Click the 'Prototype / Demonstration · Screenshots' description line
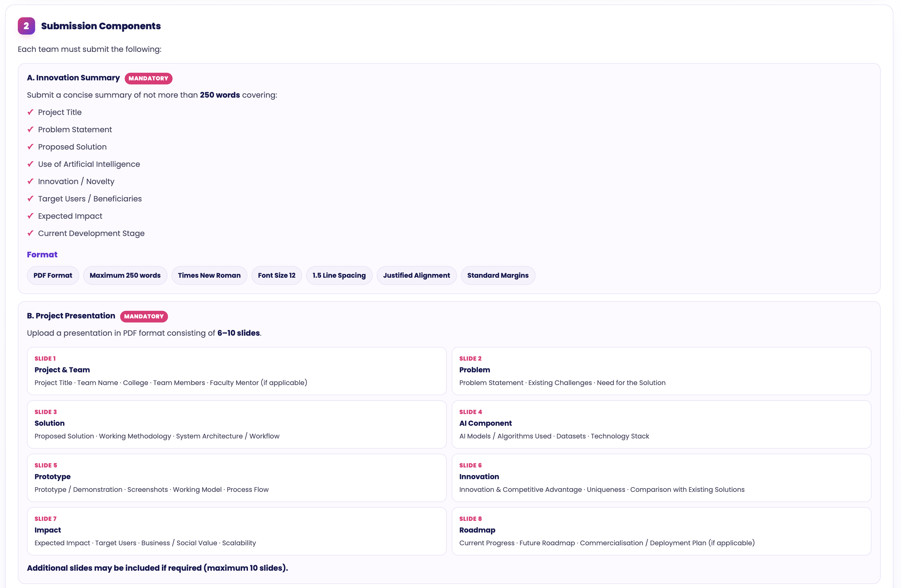 [151, 489]
